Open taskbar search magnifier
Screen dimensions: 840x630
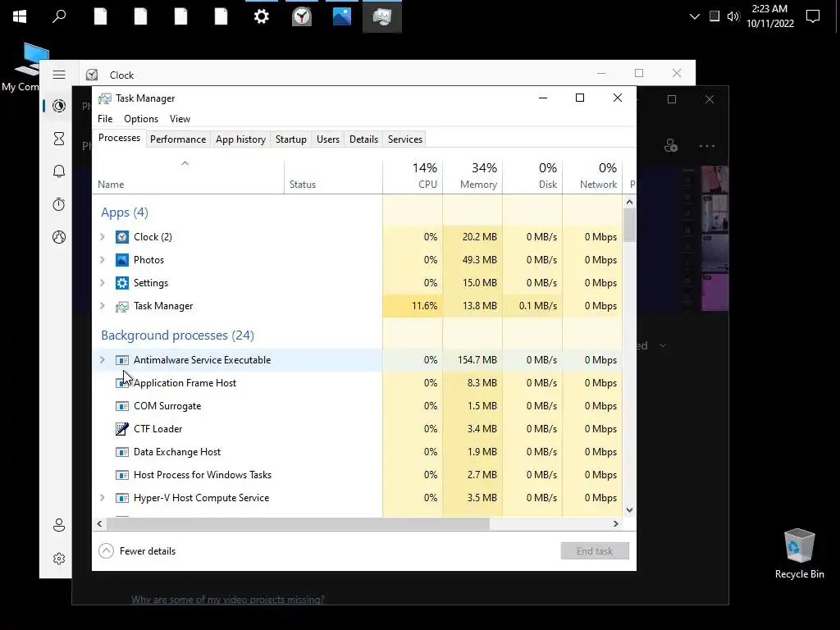(x=59, y=16)
